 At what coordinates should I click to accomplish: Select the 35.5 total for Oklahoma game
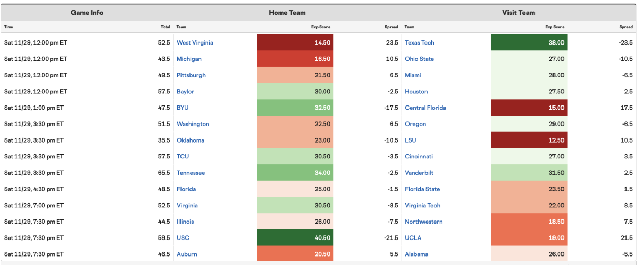[164, 140]
